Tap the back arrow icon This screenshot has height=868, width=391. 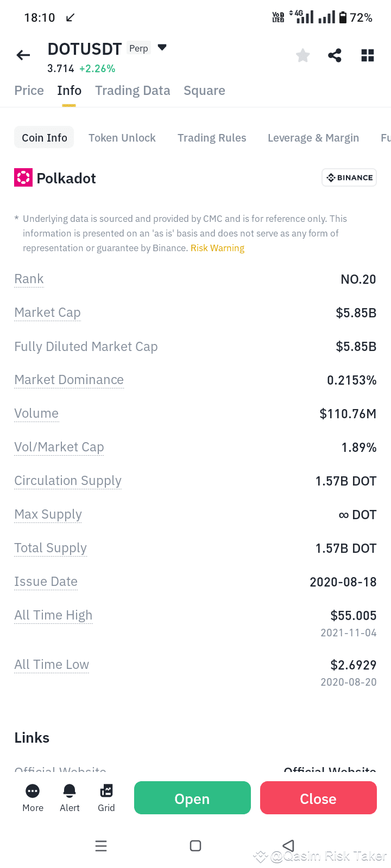click(x=23, y=55)
